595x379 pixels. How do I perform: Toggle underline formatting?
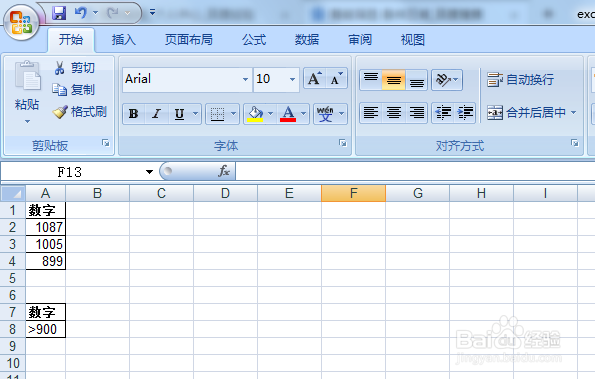[x=179, y=114]
